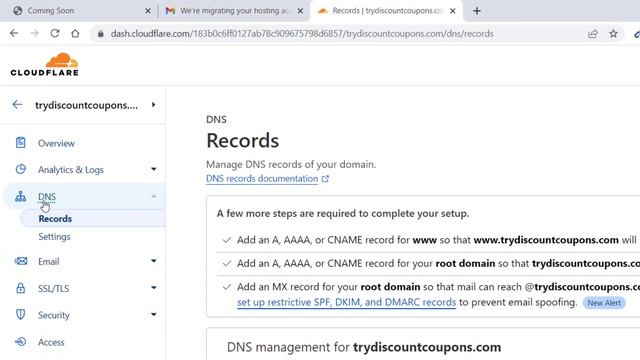Screen dimensions: 640x360
Task: Click the browser back arrow
Action: [14, 33]
